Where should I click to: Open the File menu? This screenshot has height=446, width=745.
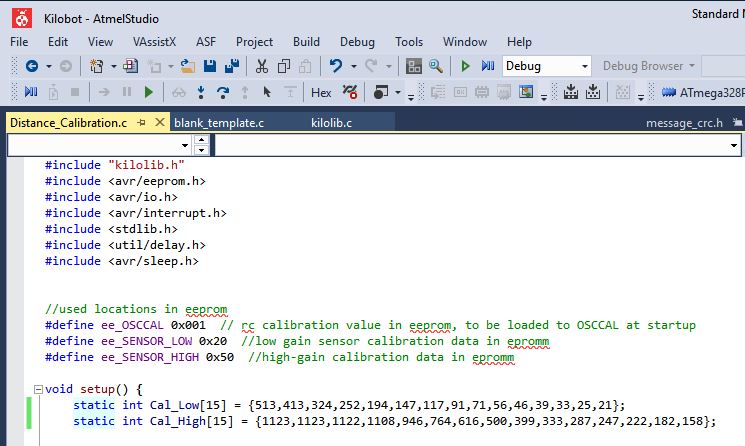[x=19, y=42]
